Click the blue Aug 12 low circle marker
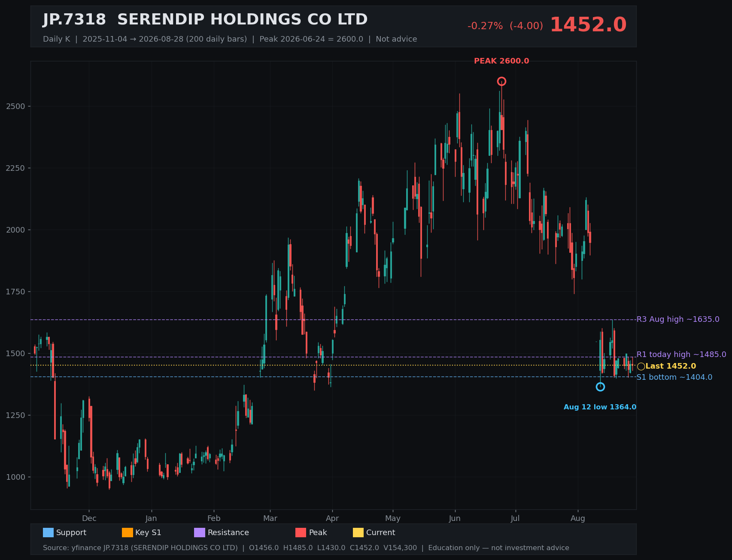Image resolution: width=732 pixels, height=560 pixels. (600, 387)
